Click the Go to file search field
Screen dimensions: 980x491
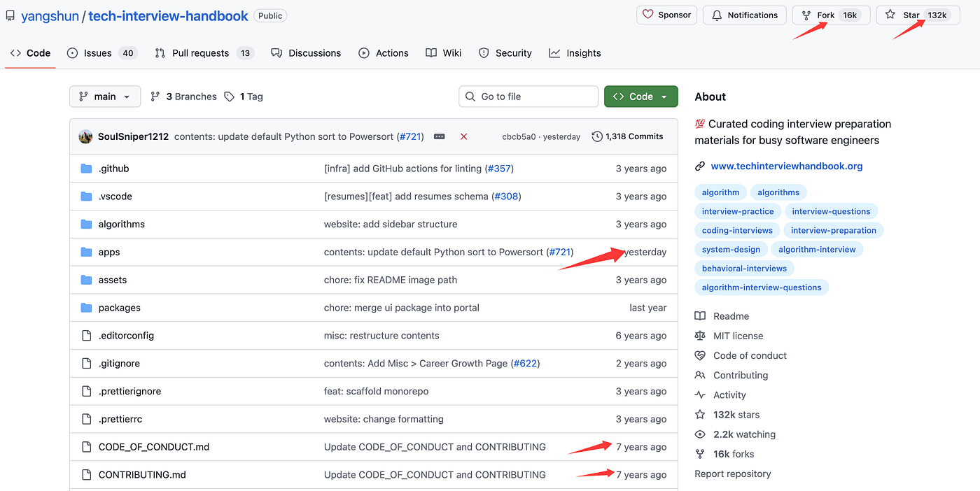[528, 97]
